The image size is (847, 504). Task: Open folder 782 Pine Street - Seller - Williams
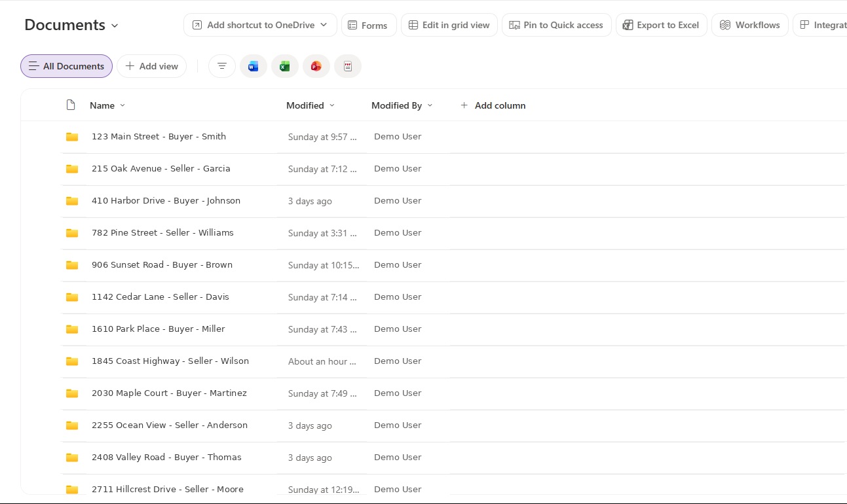point(162,233)
